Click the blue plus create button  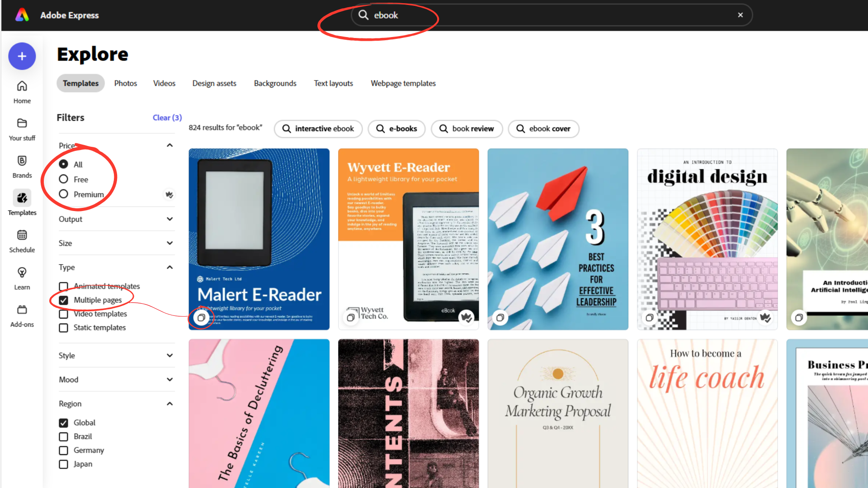click(x=22, y=56)
